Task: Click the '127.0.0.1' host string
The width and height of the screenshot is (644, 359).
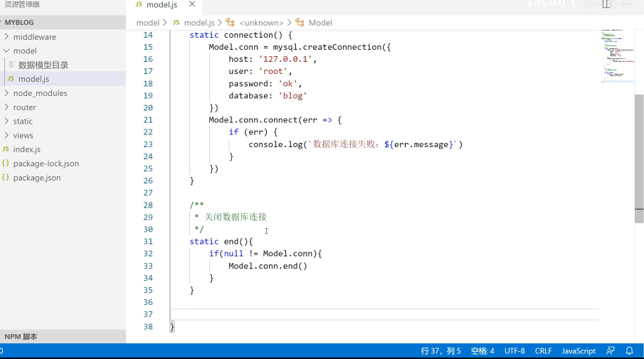Action: point(285,59)
